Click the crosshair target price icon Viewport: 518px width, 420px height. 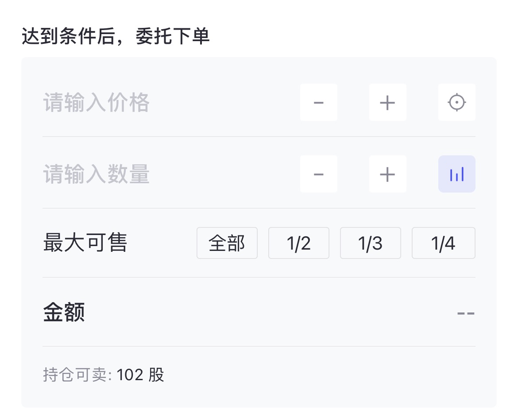click(x=457, y=102)
